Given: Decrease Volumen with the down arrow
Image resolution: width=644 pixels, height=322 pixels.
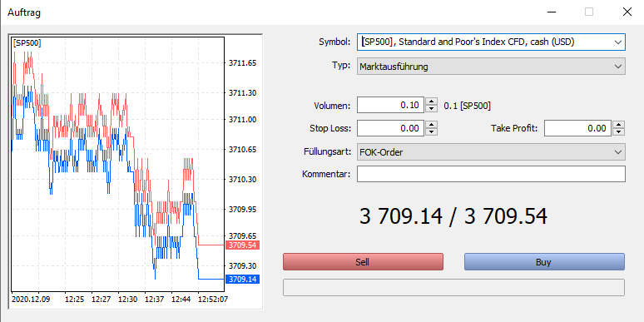Looking at the screenshot, I should 431,109.
